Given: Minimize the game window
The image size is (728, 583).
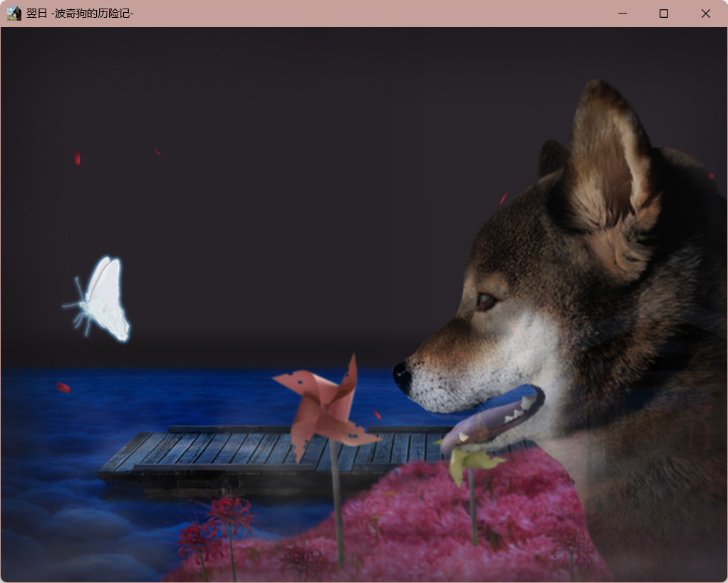Looking at the screenshot, I should point(623,14).
